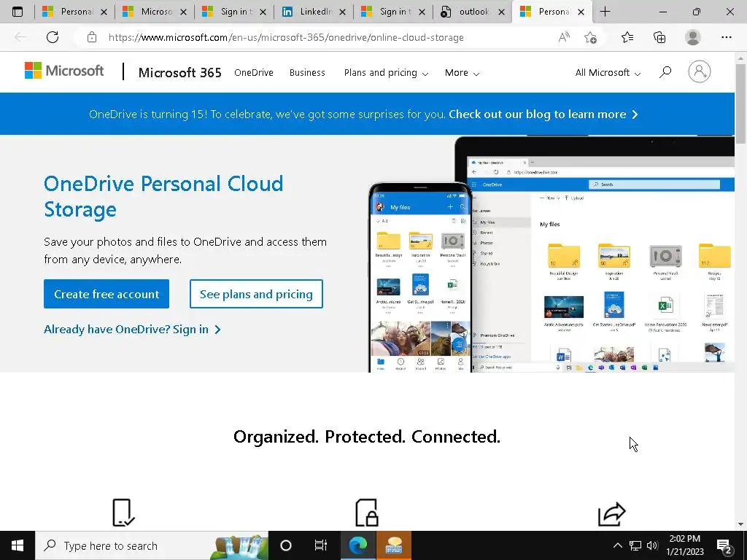Click the share arrow icon
The height and width of the screenshot is (560, 747).
(x=612, y=513)
